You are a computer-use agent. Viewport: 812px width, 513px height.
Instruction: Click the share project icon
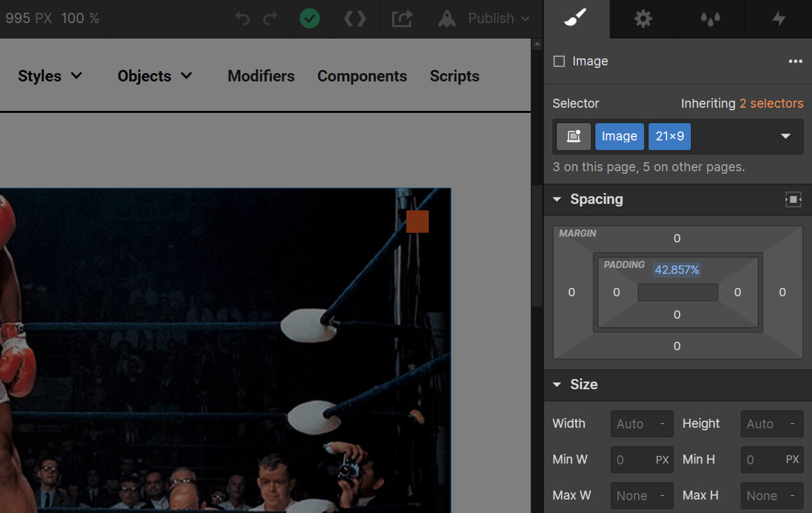pyautogui.click(x=402, y=19)
